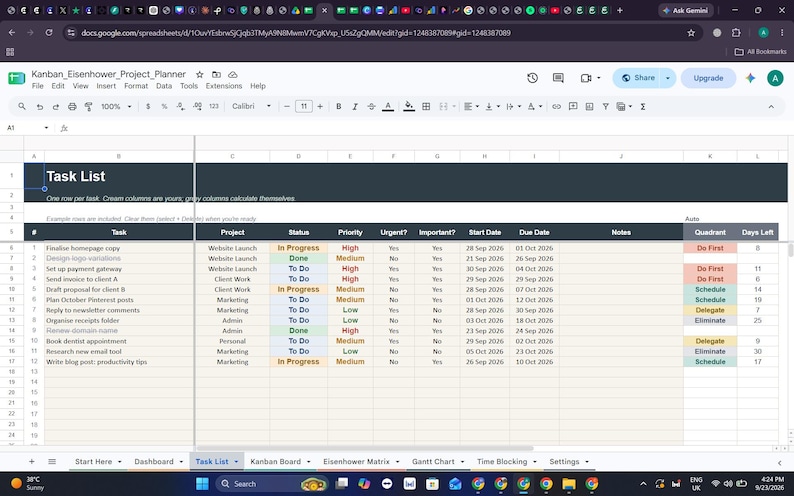Toggle strikethrough formatting

point(371,106)
